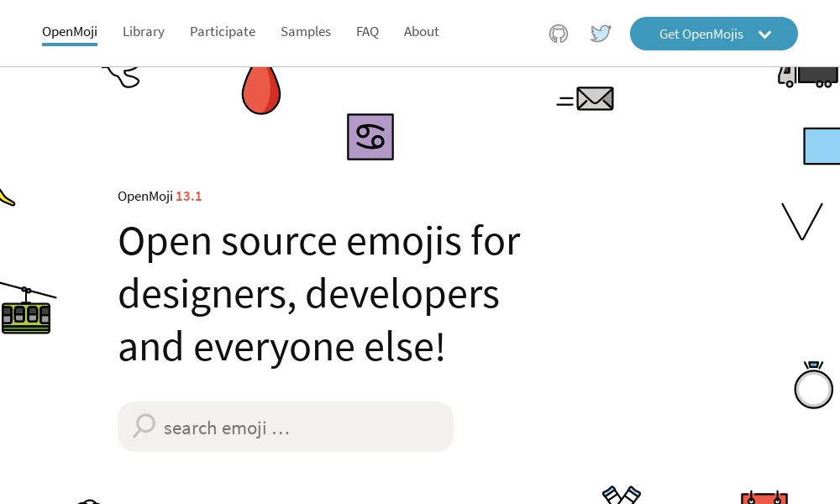840x504 pixels.
Task: Open the Library navigation menu item
Action: (x=143, y=32)
